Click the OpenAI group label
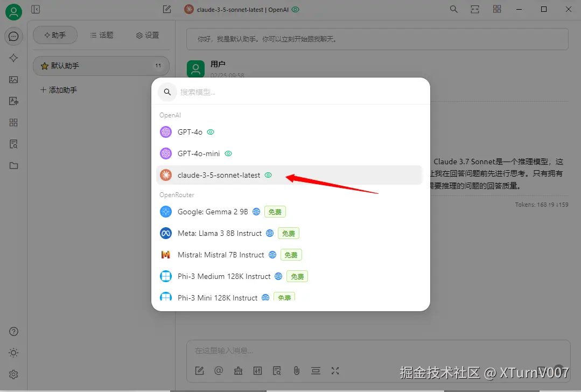Image resolution: width=581 pixels, height=392 pixels. pyautogui.click(x=170, y=115)
